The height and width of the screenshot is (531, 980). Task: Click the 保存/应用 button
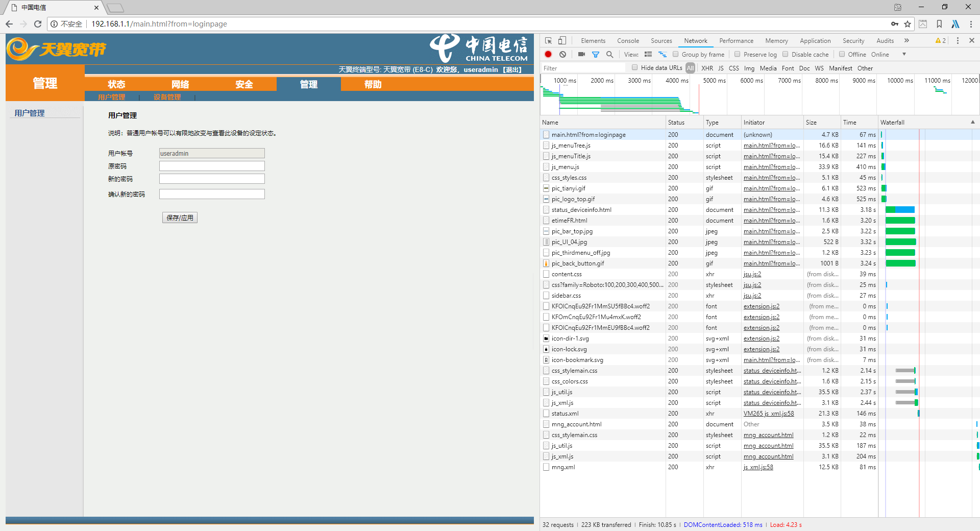point(180,218)
